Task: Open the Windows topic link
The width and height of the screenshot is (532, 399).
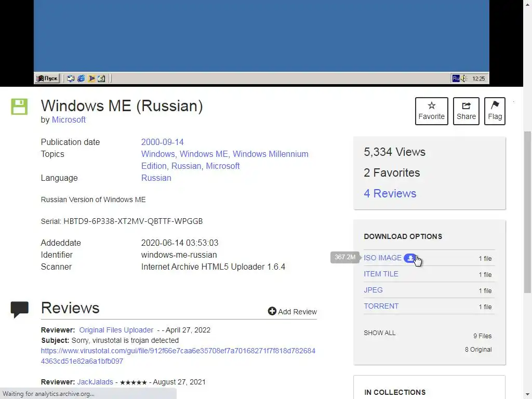Action: pos(157,154)
